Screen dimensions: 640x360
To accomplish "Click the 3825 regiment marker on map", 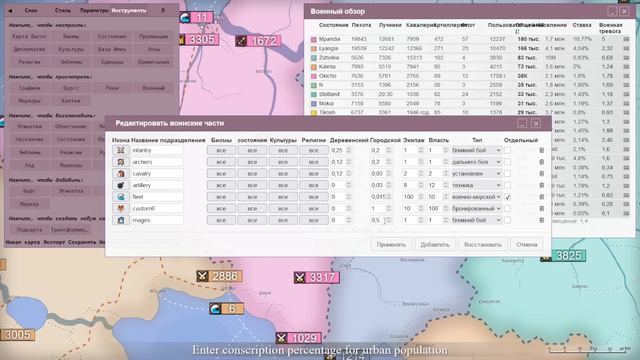I will click(563, 256).
